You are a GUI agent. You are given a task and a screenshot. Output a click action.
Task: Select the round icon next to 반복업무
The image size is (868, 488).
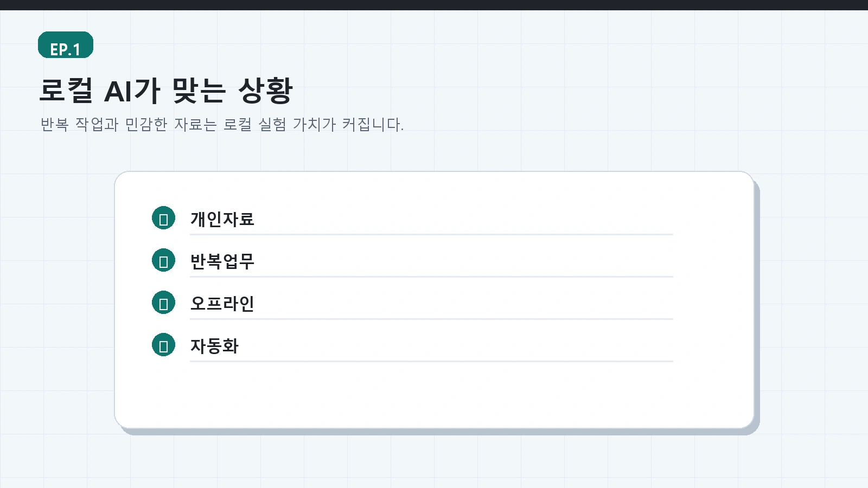[x=163, y=260]
